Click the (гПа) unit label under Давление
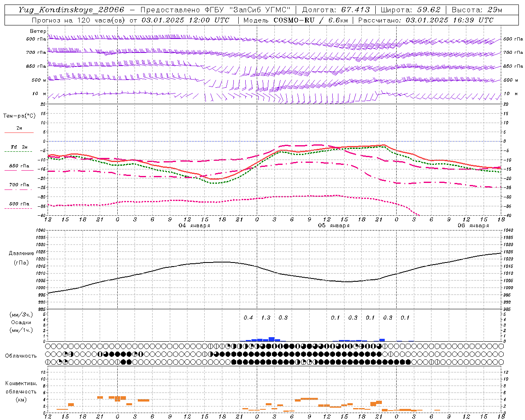This screenshot has height=420, width=525. coord(21,263)
